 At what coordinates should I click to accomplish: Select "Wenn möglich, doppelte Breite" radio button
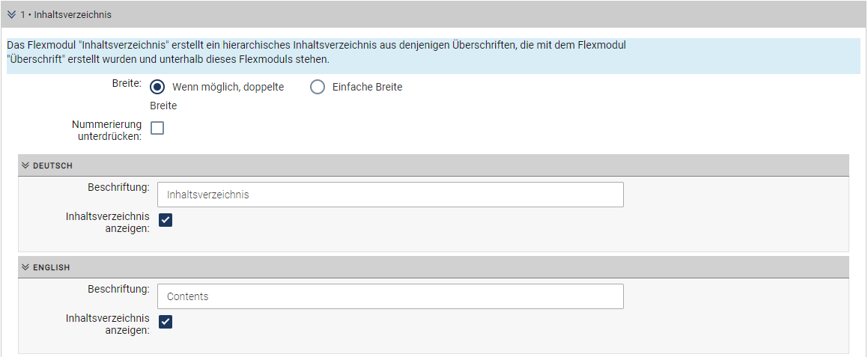point(157,87)
